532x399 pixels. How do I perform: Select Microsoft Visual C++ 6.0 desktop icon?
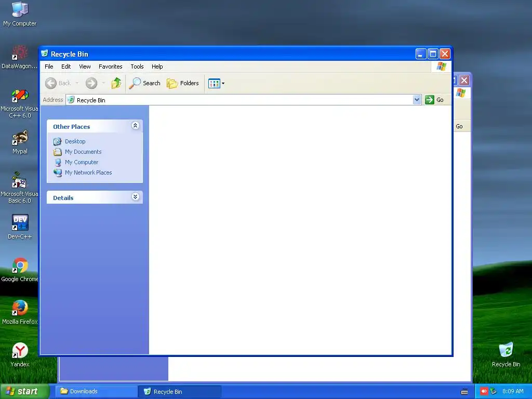tap(20, 103)
